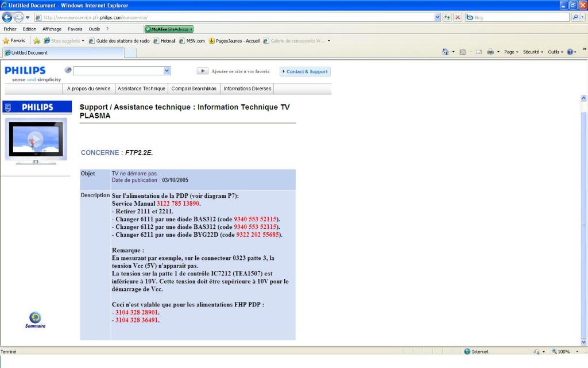The image size is (588, 368).
Task: Expand the address bar autocomplete dropdown
Action: tap(437, 17)
